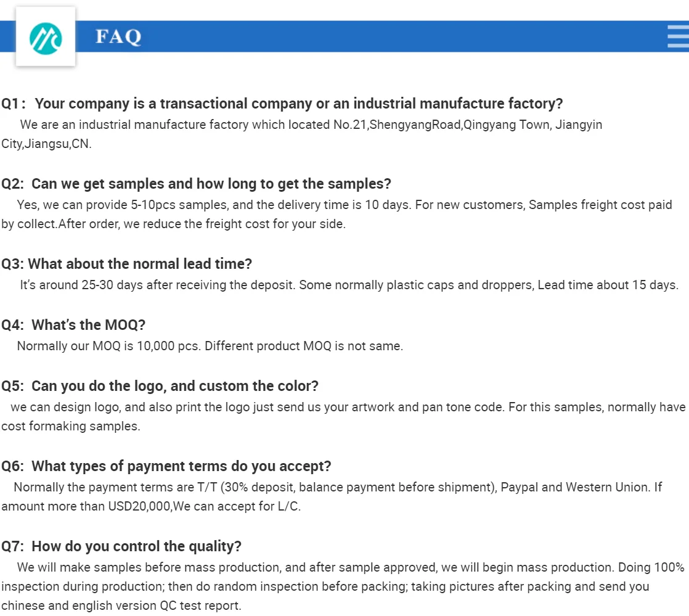
Task: Click the line starting "We are an industrial"
Action: [311, 125]
